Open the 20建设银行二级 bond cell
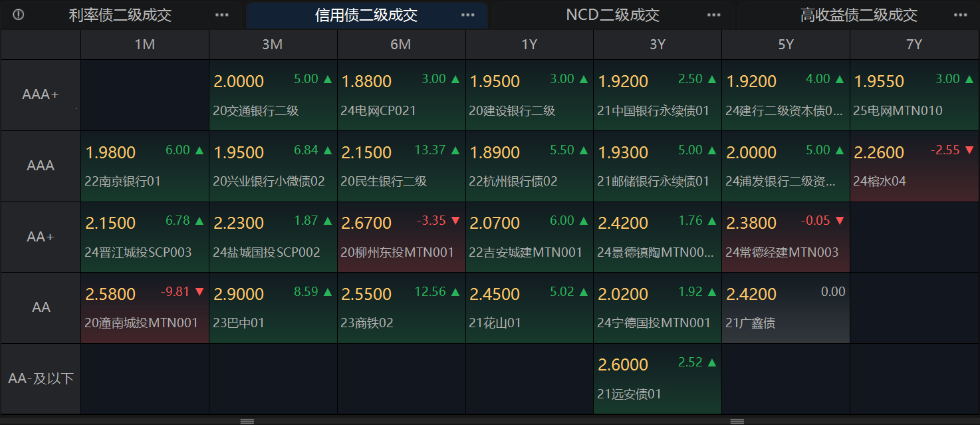Viewport: 980px width, 425px height. click(530, 95)
